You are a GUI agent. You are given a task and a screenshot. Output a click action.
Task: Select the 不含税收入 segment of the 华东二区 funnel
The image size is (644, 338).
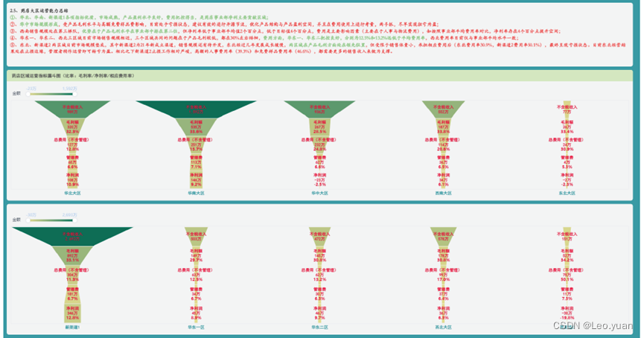(319, 237)
